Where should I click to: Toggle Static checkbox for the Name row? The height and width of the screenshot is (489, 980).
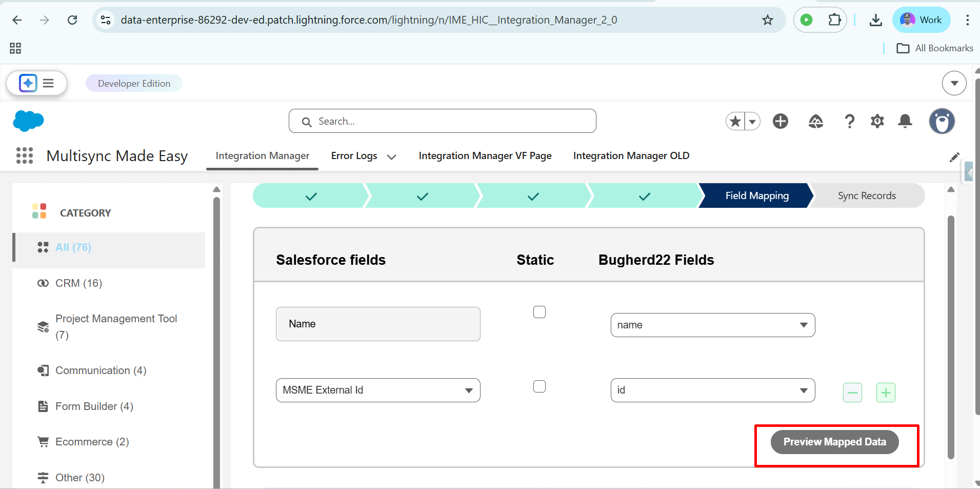(x=539, y=312)
